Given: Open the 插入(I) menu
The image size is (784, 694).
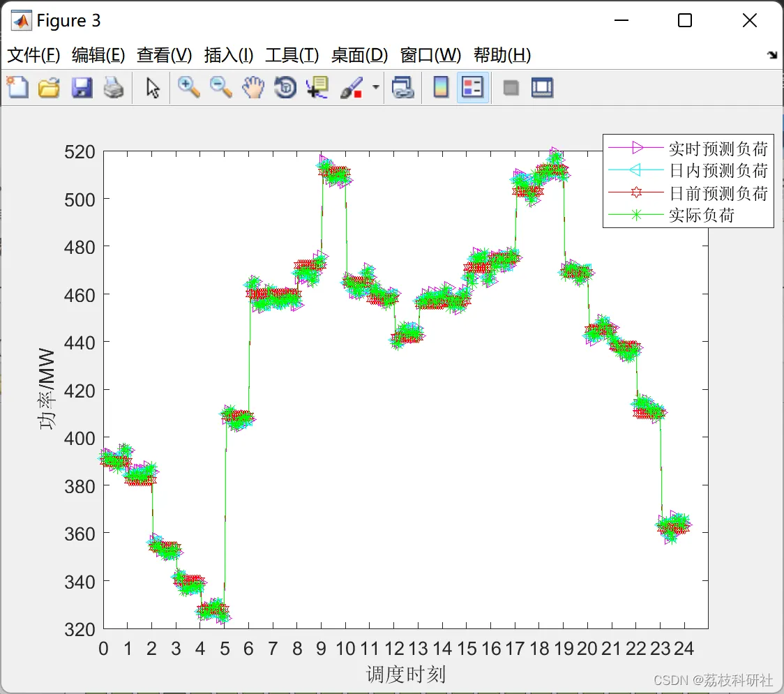Looking at the screenshot, I should [229, 54].
